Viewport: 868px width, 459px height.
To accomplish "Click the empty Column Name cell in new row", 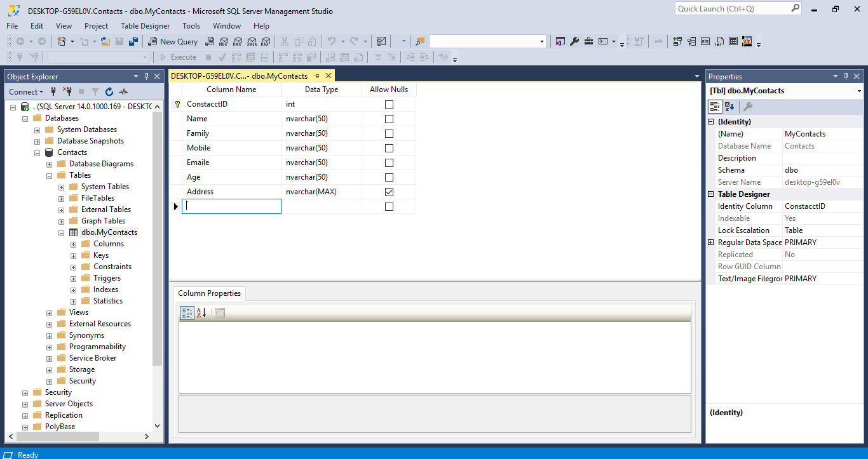I will (231, 206).
